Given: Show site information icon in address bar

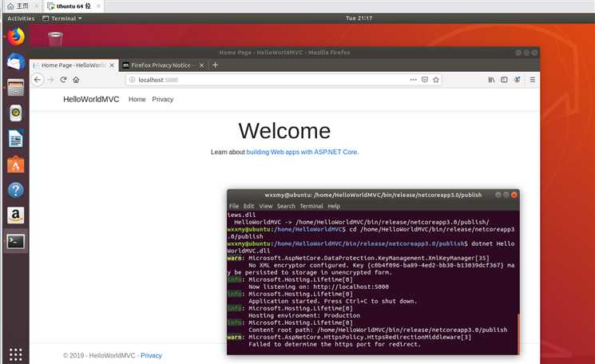Looking at the screenshot, I should 132,80.
